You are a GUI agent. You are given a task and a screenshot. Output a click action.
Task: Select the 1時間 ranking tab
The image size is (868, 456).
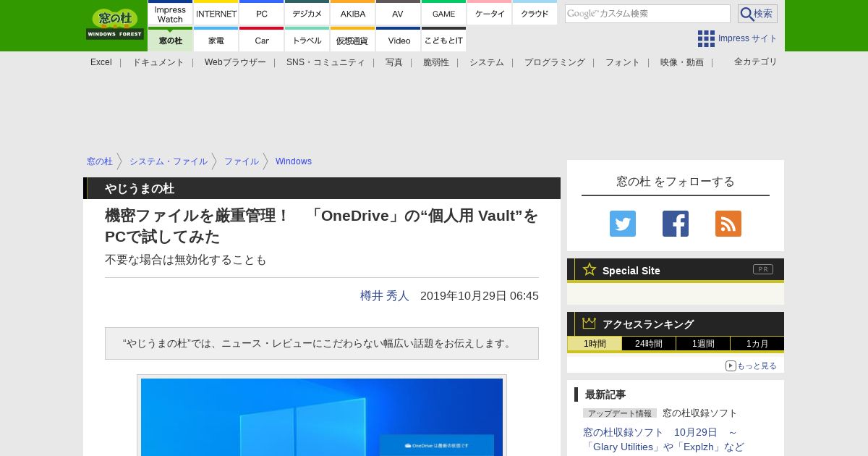(x=595, y=344)
